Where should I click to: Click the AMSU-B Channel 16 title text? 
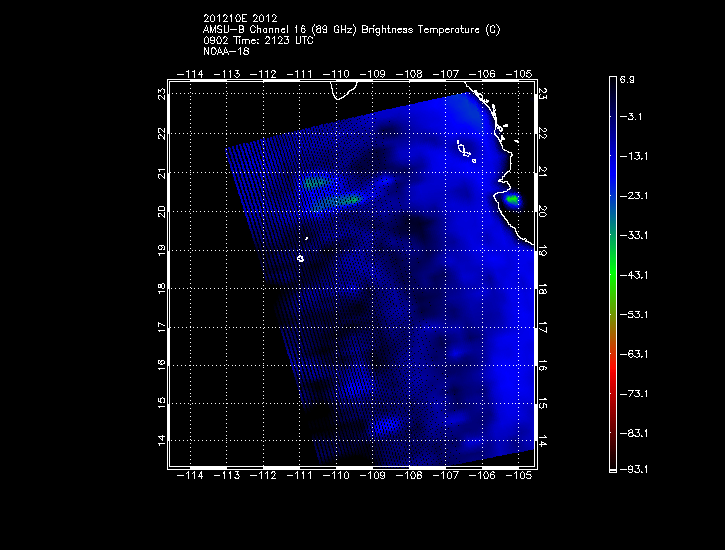(x=351, y=30)
